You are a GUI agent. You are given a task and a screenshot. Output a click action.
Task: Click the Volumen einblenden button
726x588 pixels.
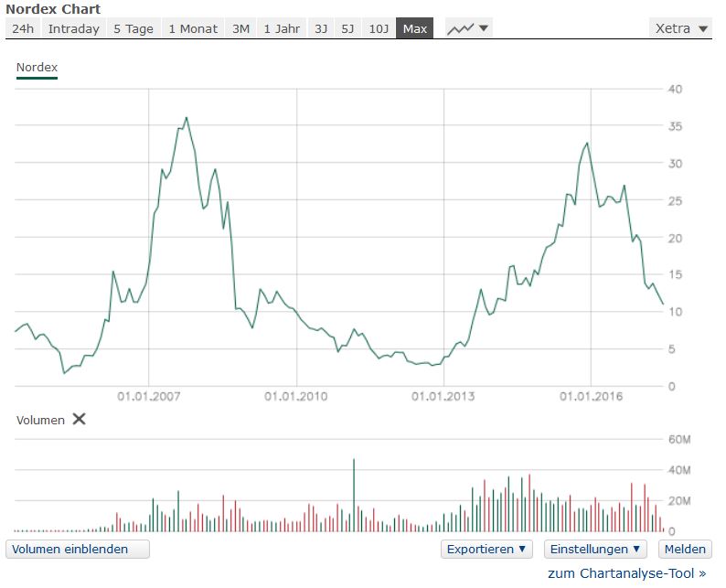point(78,549)
